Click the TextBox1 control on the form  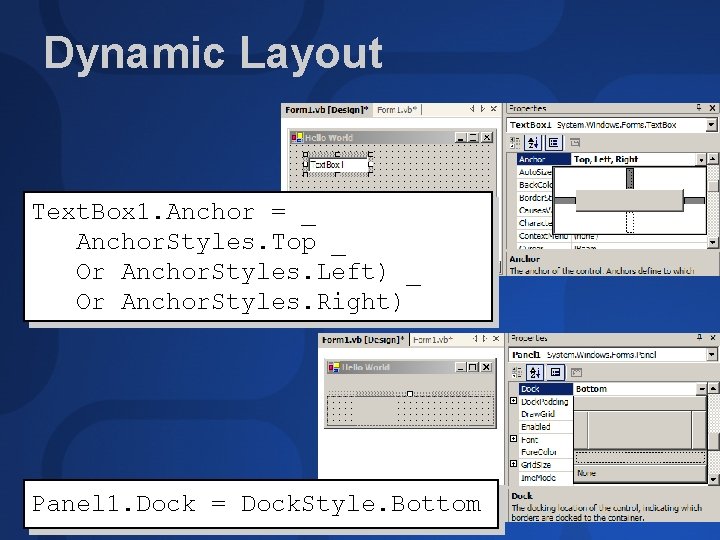pos(339,164)
